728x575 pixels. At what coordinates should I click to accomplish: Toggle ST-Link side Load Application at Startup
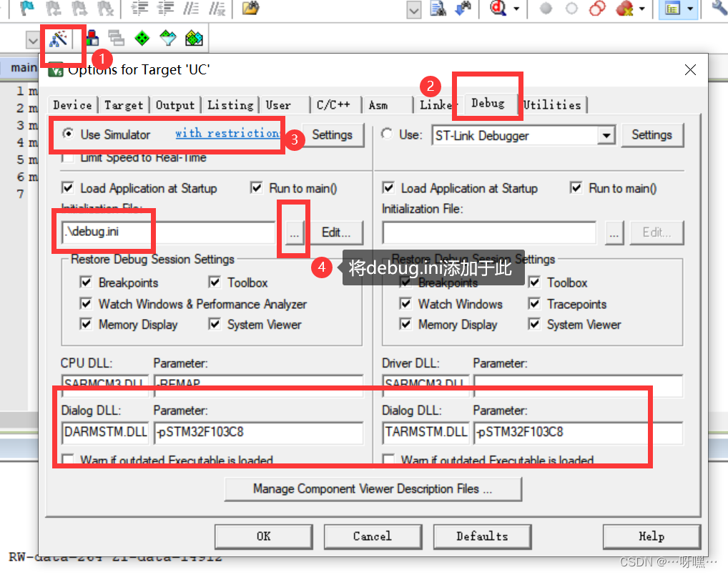pos(388,187)
